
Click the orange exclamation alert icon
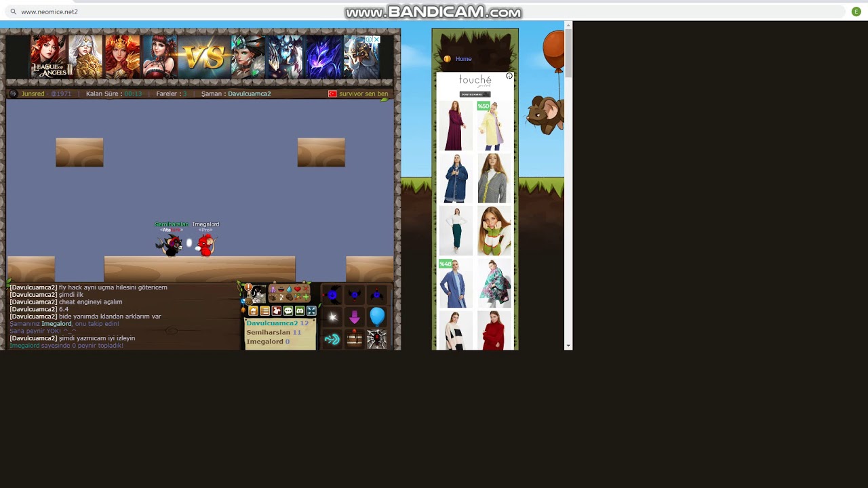click(x=248, y=287)
